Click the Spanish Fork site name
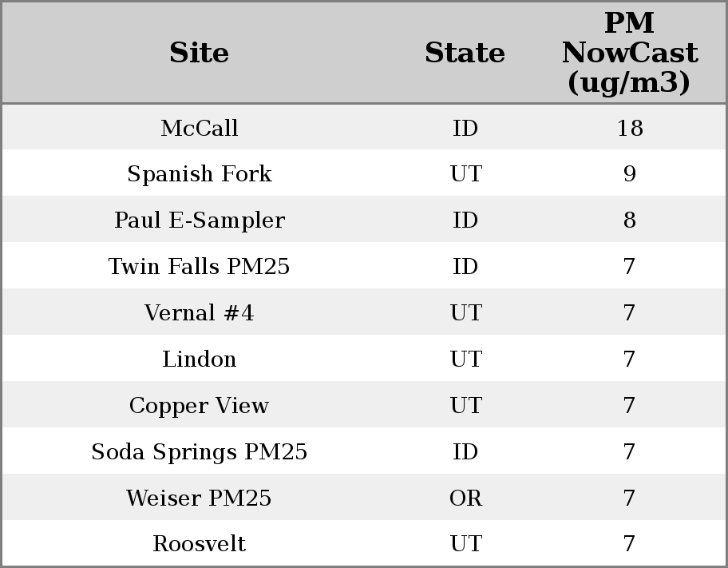Screen dimensions: 728x568 pos(199,174)
